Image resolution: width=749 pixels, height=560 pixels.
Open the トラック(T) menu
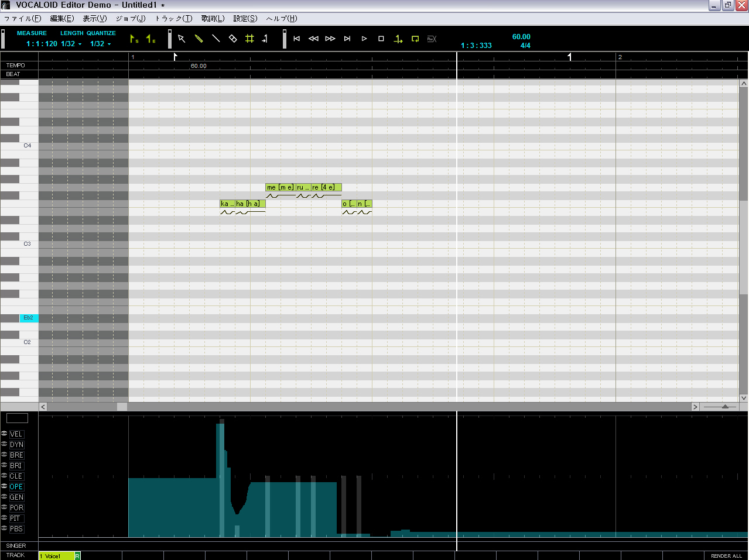click(x=173, y=18)
